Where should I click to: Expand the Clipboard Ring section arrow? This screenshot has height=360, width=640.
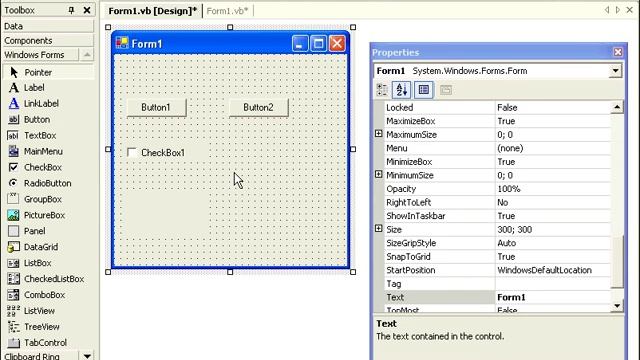87,356
